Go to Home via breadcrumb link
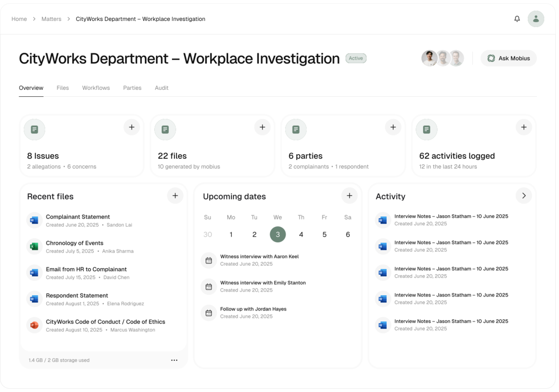Image resolution: width=559 pixels, height=392 pixels. coord(19,19)
